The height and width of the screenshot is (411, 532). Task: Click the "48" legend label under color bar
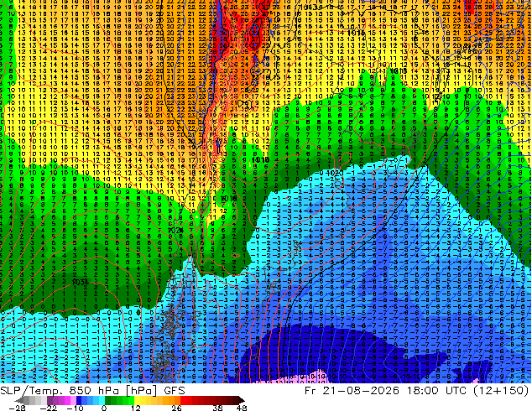point(242,408)
